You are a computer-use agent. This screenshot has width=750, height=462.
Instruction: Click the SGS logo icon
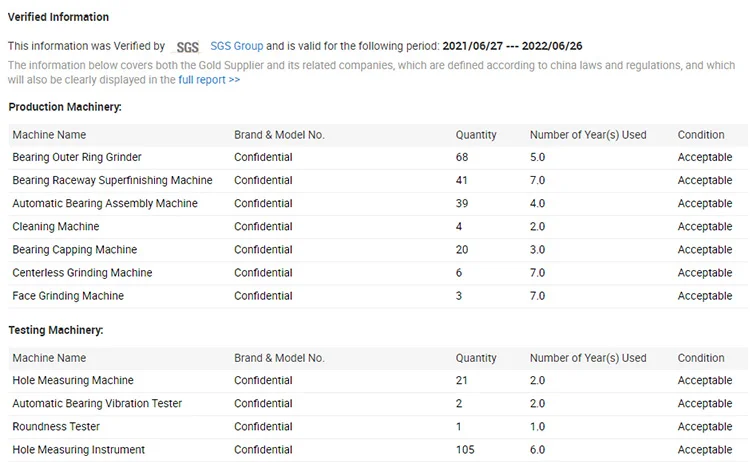(187, 47)
